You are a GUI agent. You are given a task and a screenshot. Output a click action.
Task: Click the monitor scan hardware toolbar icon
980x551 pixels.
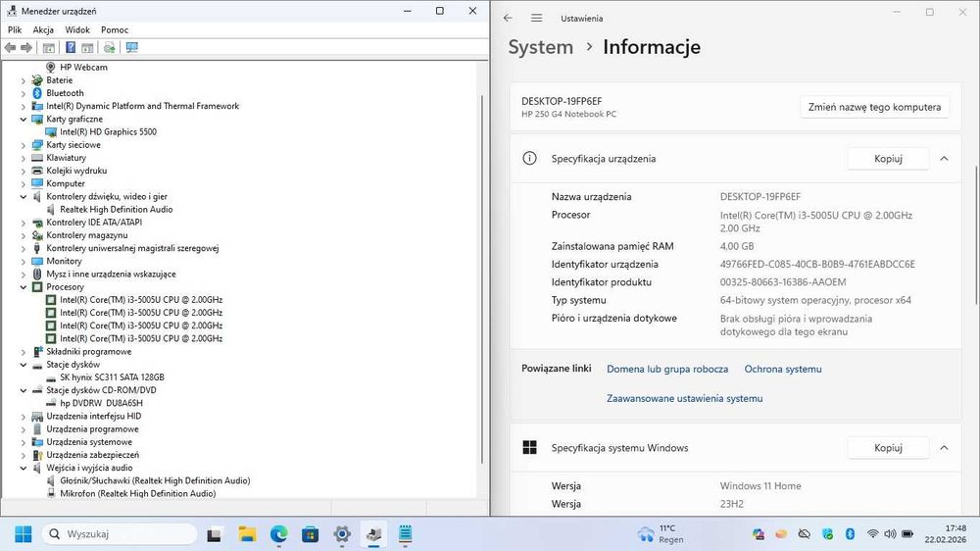coord(132,47)
